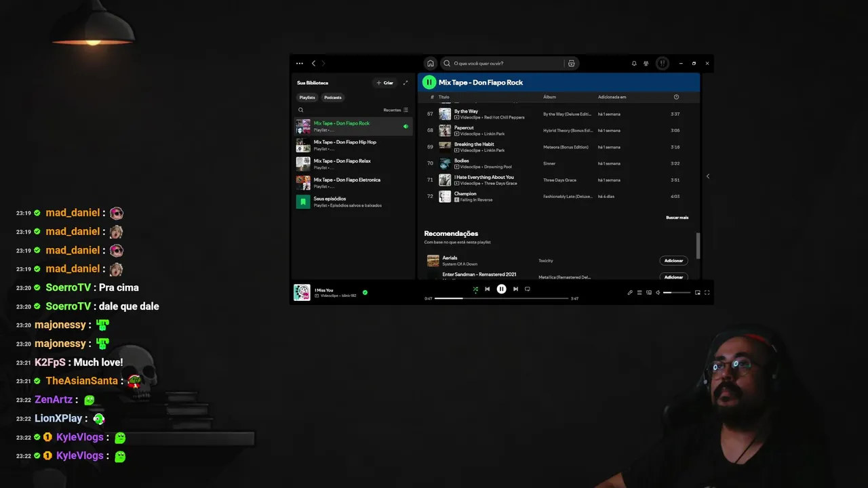
Task: Open Mix Tape - Don Fiapo Eletronica playlist
Action: tap(353, 183)
